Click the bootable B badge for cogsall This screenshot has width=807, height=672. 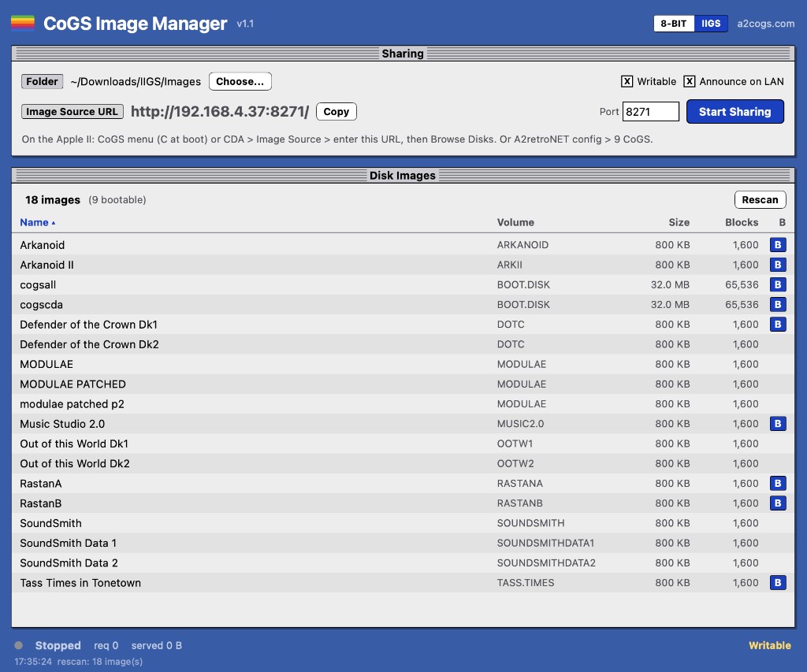(778, 284)
